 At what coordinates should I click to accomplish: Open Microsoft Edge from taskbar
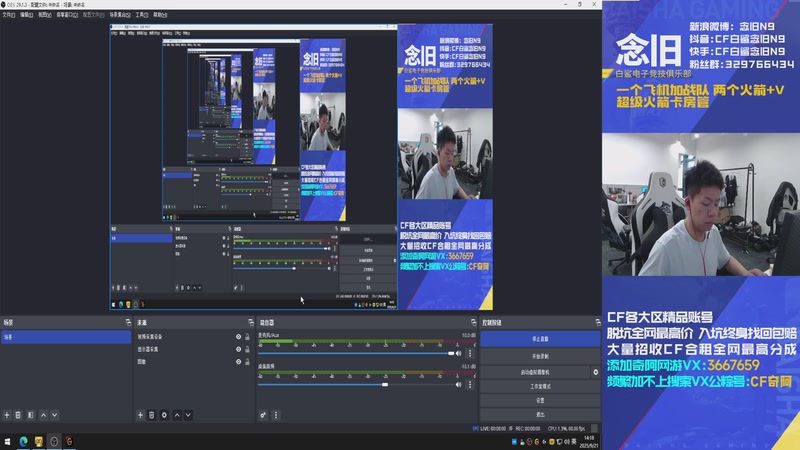(x=23, y=441)
